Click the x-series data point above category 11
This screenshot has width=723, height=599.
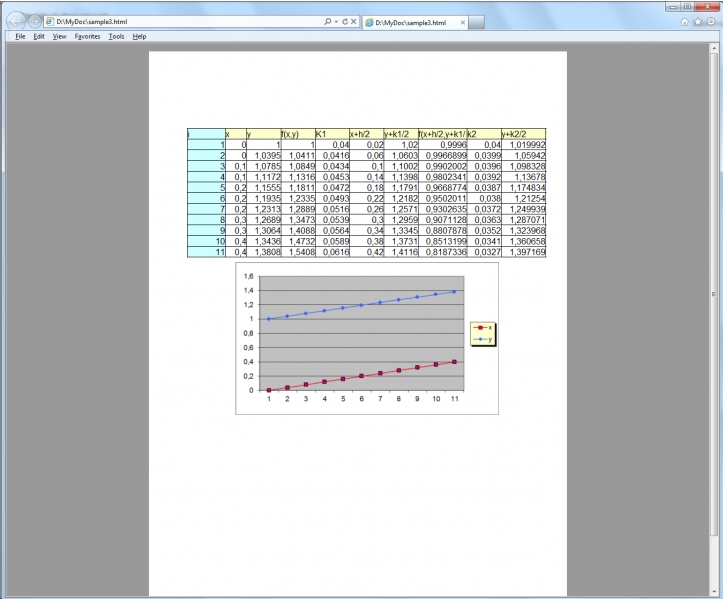pyautogui.click(x=454, y=362)
